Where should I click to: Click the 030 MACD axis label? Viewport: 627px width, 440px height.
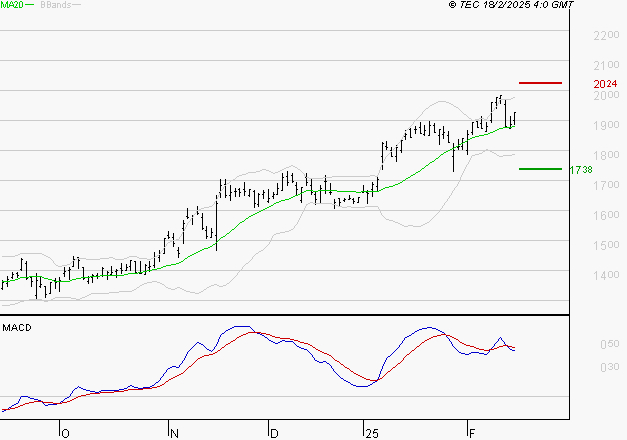610,367
